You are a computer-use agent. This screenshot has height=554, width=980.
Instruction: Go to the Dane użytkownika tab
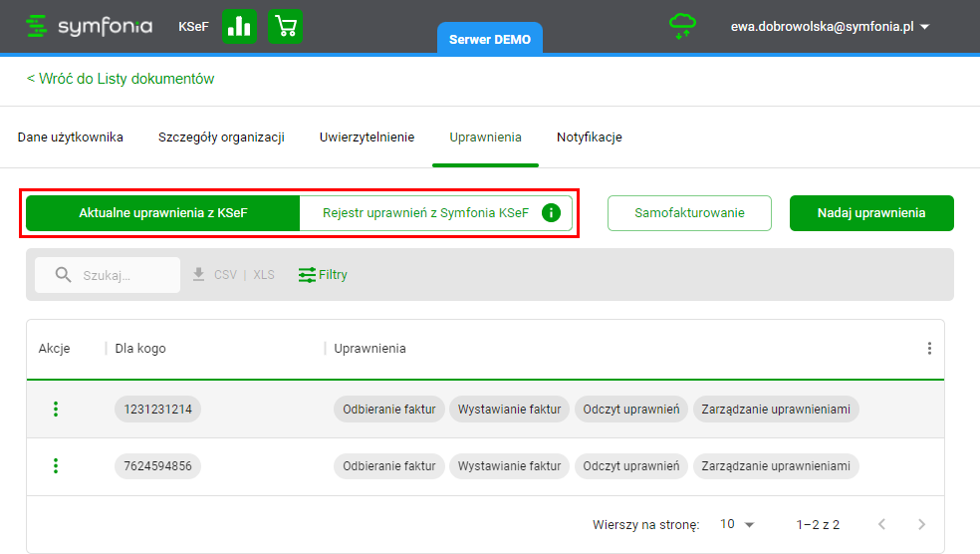pos(71,138)
